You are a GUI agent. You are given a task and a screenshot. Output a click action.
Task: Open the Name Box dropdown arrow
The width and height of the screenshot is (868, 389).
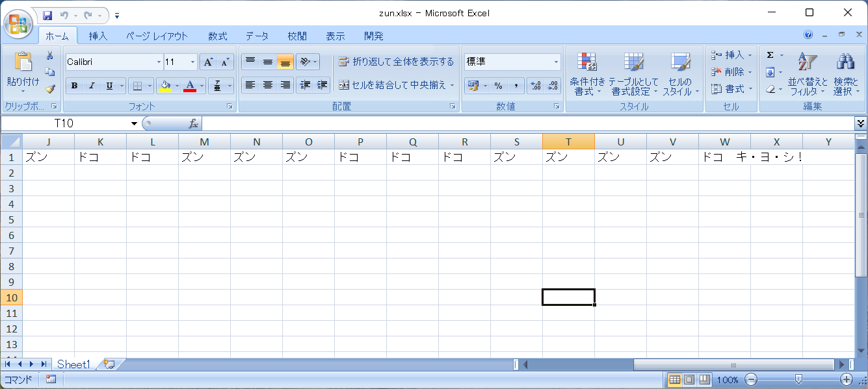(135, 123)
